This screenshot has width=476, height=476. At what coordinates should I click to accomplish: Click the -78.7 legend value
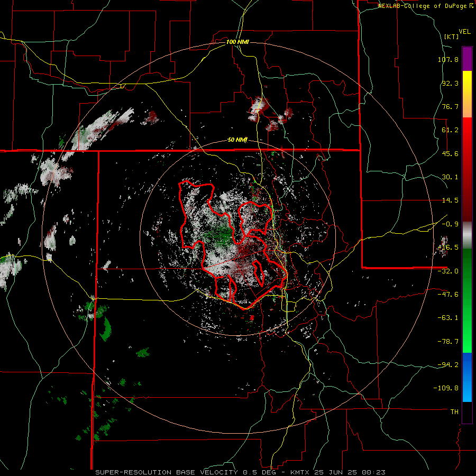pyautogui.click(x=448, y=342)
